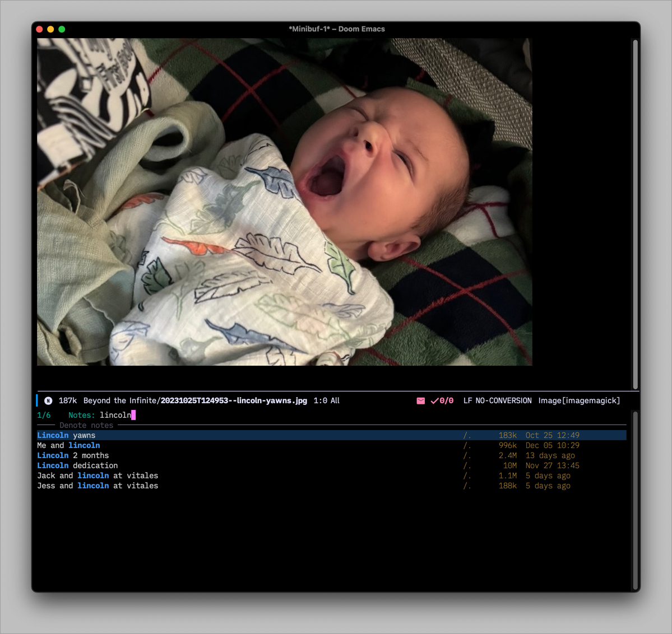
Task: Click the evil normal-state N icon in modeline
Action: pos(48,400)
